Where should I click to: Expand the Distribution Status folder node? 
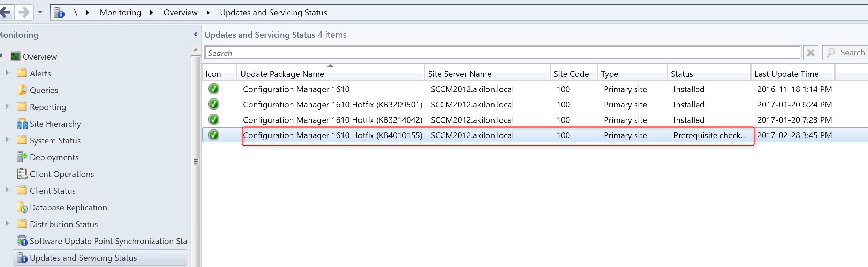click(7, 224)
